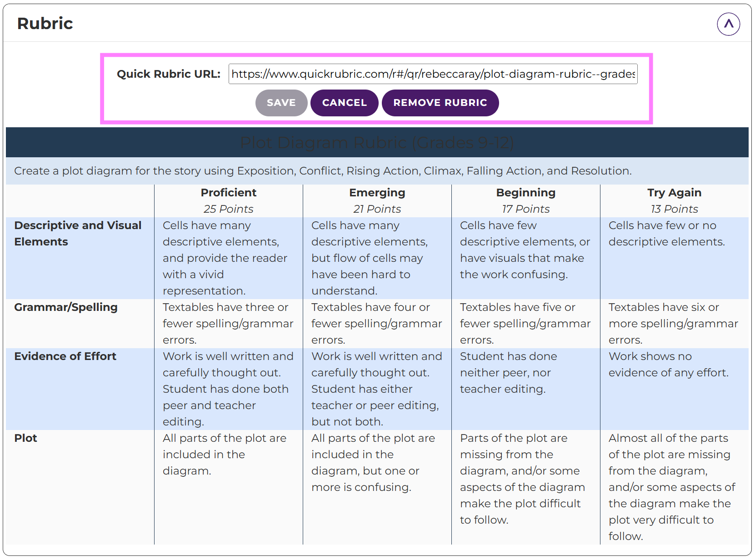This screenshot has width=755, height=560.
Task: Select the Try Again column header
Action: (x=674, y=193)
